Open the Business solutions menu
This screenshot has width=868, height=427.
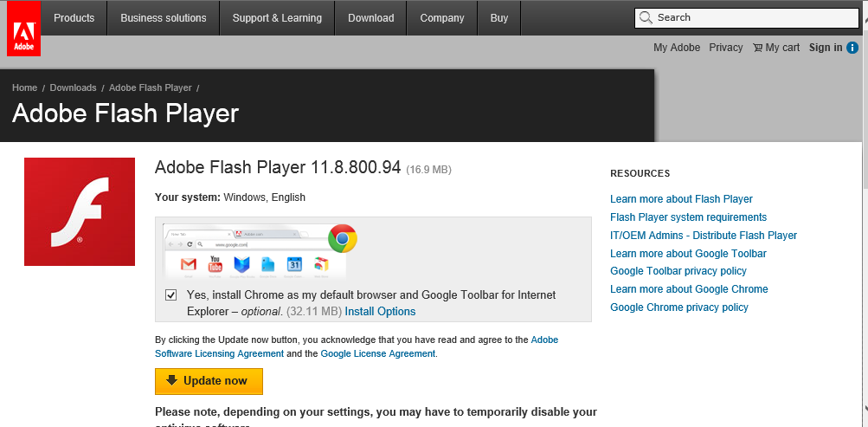(164, 18)
